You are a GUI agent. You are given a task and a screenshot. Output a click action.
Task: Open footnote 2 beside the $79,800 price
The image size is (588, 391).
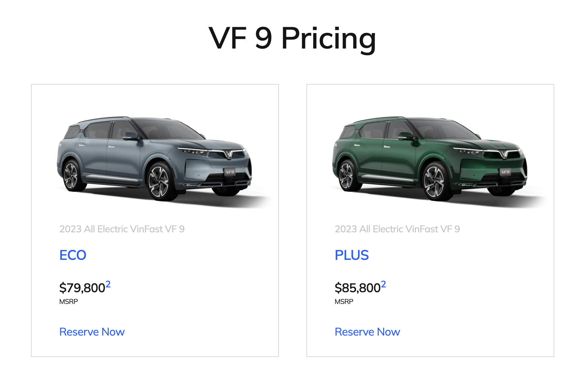click(x=108, y=284)
